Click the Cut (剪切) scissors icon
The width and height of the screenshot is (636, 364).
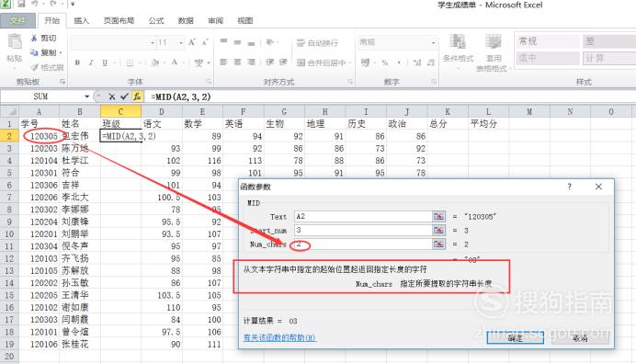34,38
